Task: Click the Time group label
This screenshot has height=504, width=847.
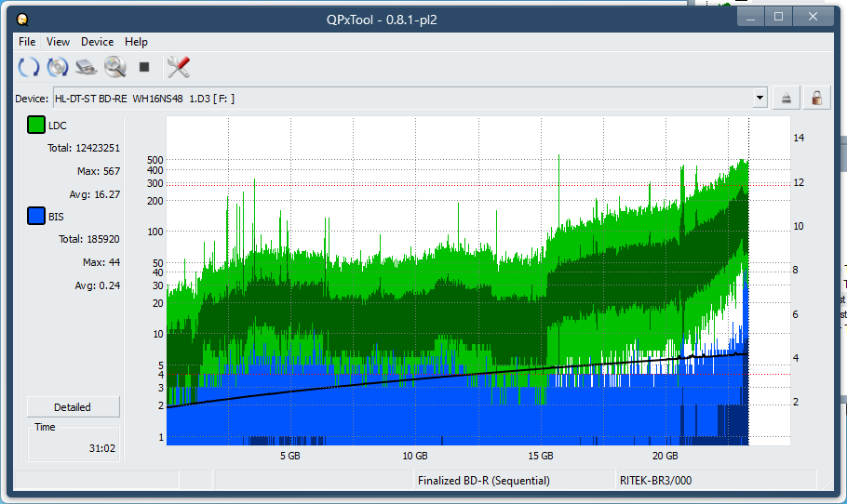Action: (x=45, y=427)
